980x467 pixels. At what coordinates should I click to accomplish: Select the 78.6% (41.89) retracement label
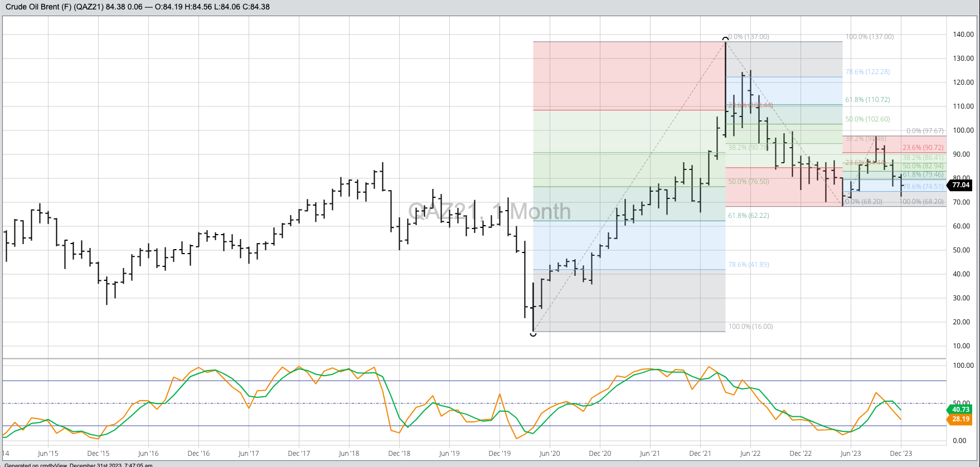click(748, 265)
